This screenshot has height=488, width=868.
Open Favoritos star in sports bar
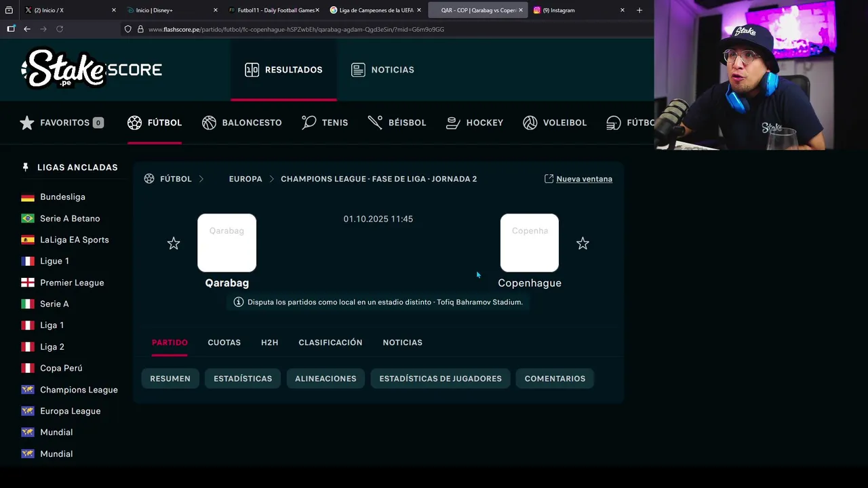27,123
